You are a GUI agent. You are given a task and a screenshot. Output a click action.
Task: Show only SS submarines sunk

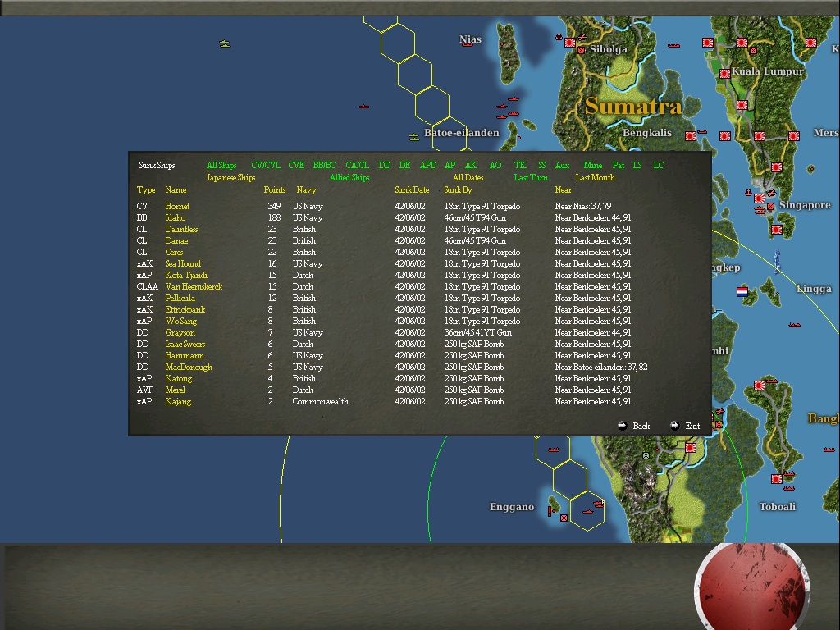tap(542, 165)
